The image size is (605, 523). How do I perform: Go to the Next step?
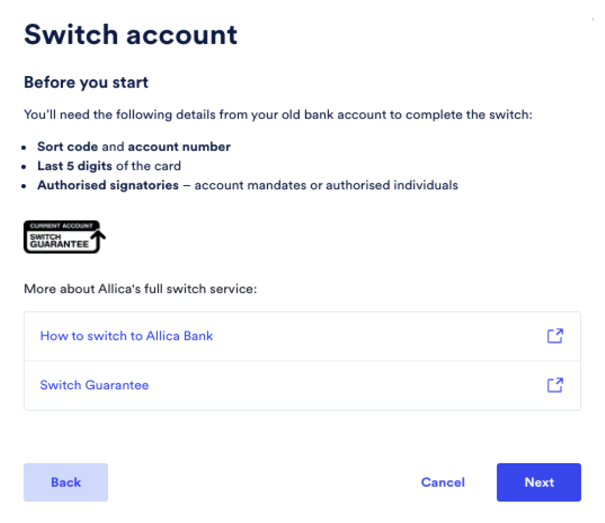pyautogui.click(x=539, y=482)
